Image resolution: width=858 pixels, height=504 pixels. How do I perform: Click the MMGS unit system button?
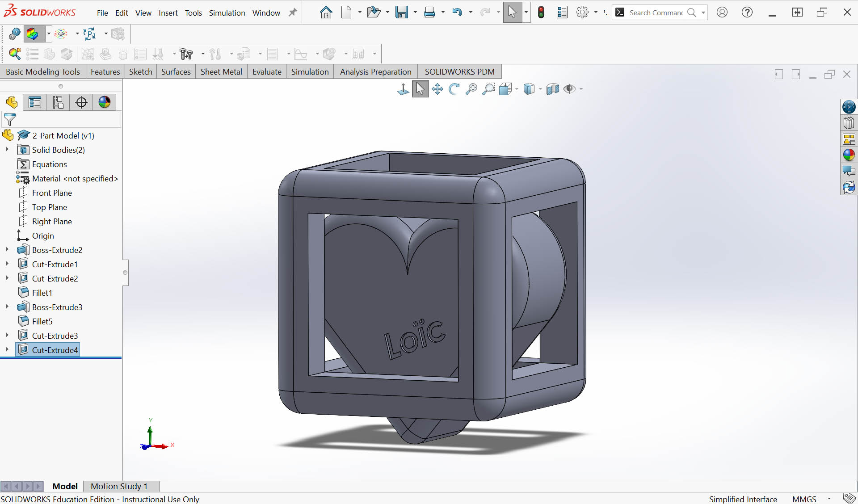(804, 499)
